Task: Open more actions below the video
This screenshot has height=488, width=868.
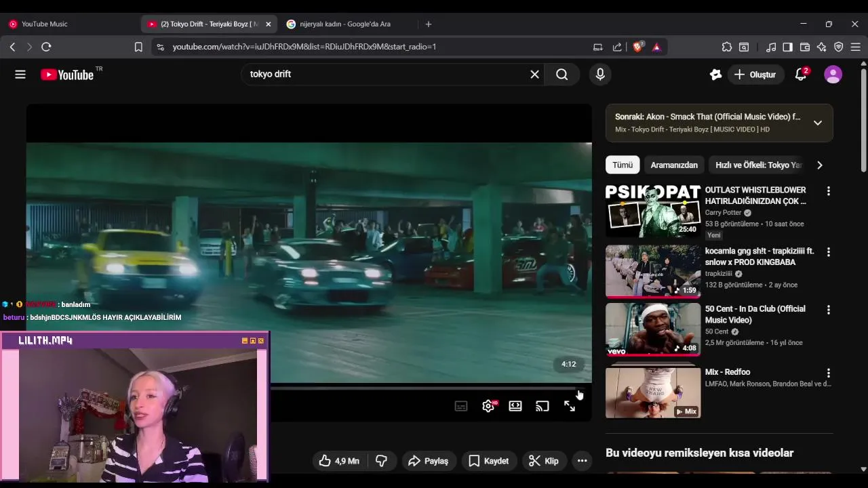Action: (582, 461)
